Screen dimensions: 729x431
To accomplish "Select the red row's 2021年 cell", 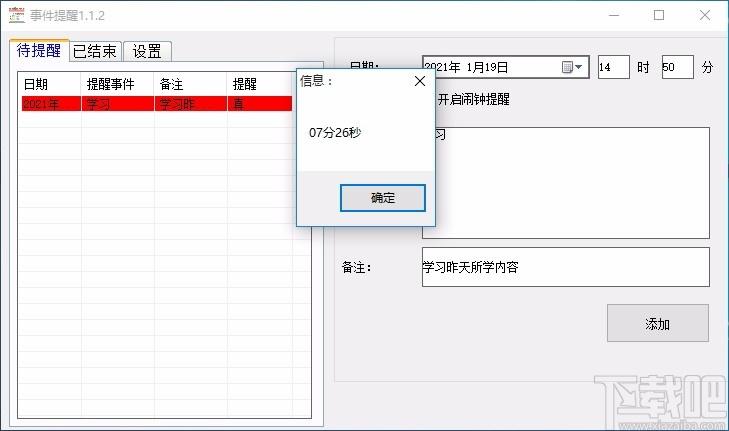I will (x=51, y=104).
